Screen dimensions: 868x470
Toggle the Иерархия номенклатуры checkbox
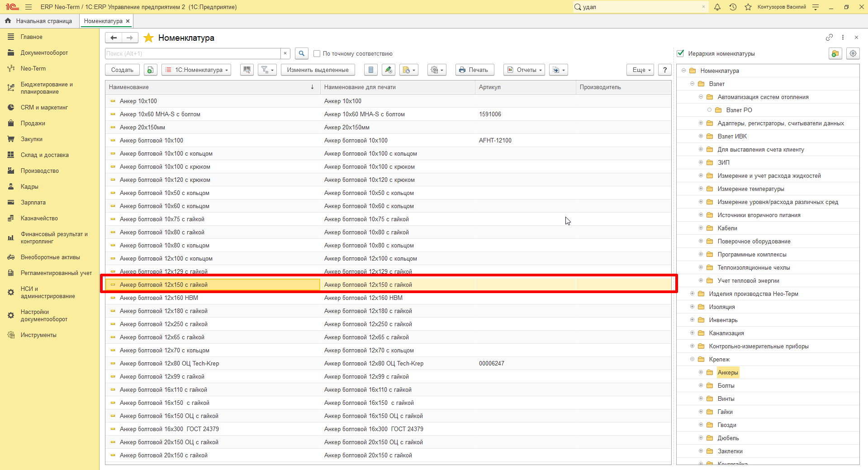pos(681,53)
